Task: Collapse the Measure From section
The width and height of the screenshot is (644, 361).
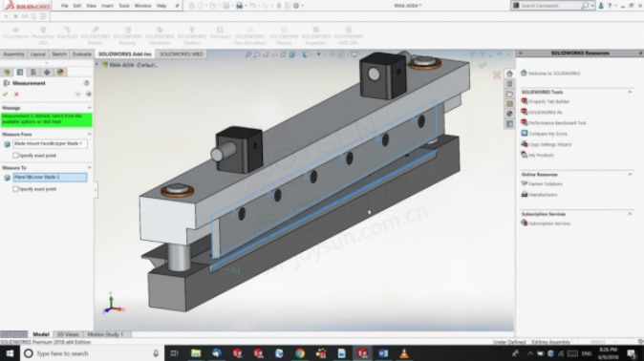Action: tap(89, 135)
